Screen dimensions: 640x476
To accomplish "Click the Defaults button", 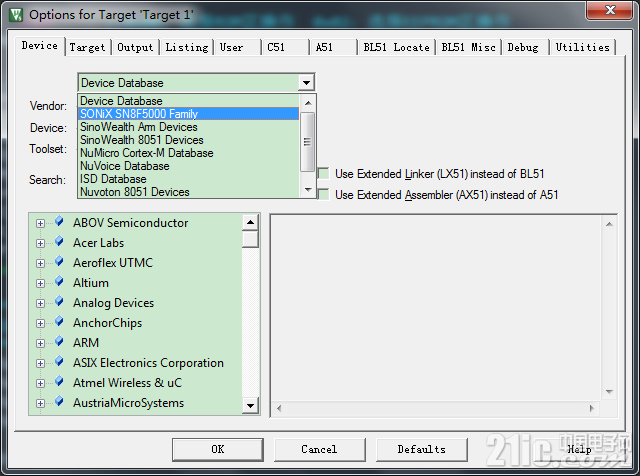I will 422,449.
